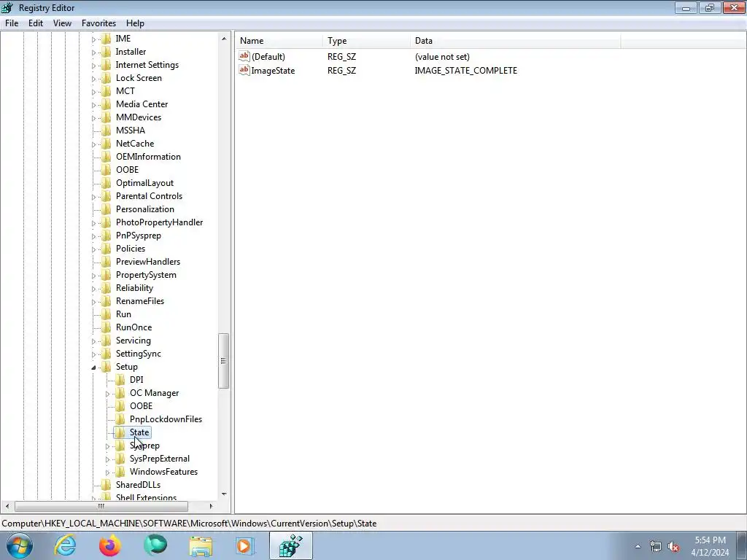Select the NetCache key label
Screen dimensions: 747x560
pos(135,144)
